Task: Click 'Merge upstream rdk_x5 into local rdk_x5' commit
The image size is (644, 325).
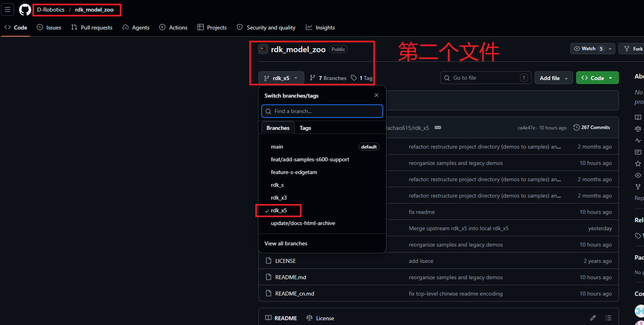Action: tap(459, 228)
